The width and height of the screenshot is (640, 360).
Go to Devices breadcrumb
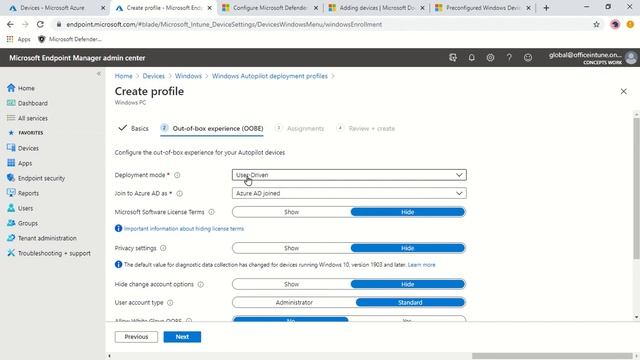pyautogui.click(x=153, y=76)
